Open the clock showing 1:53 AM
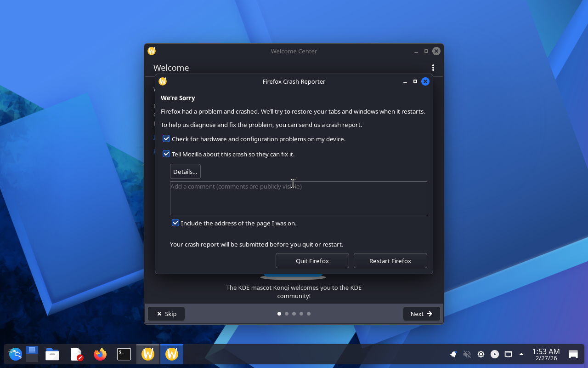This screenshot has height=368, width=588. [546, 354]
